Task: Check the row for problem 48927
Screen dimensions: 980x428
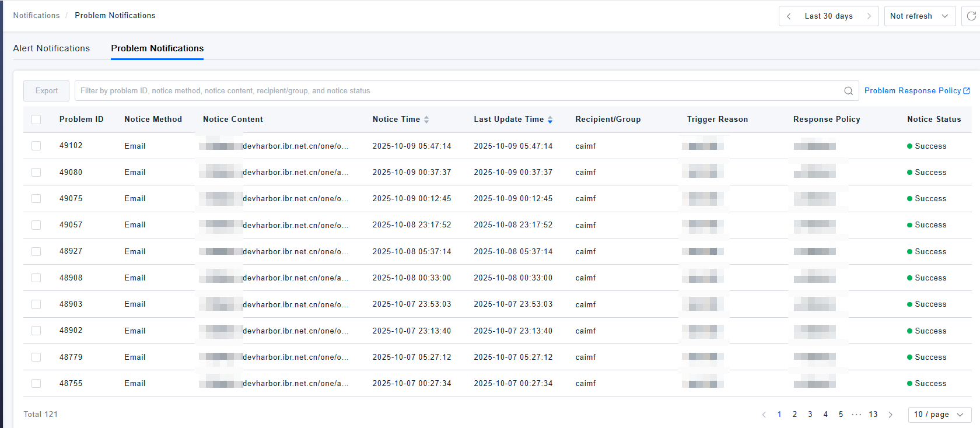Action: (x=36, y=251)
